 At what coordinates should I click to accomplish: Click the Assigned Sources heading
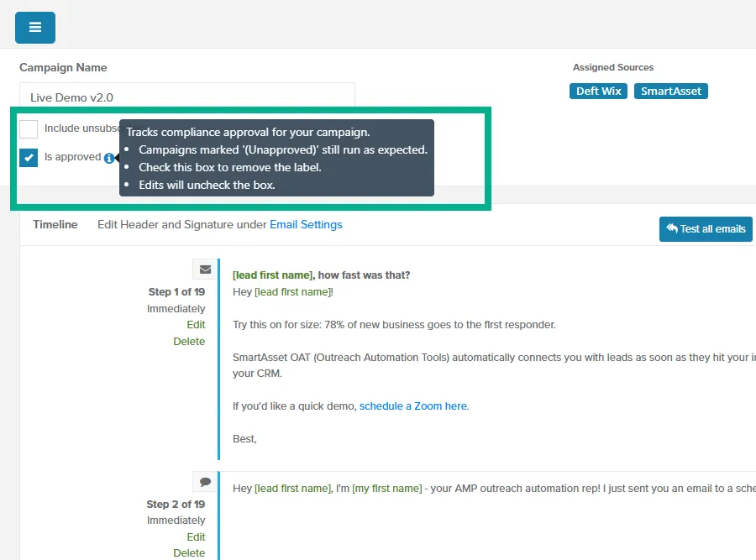613,67
